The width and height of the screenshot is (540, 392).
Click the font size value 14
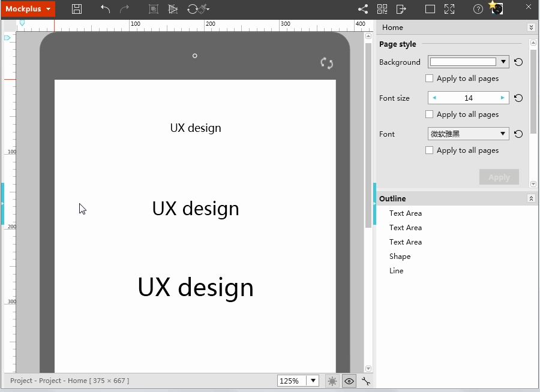tap(469, 98)
